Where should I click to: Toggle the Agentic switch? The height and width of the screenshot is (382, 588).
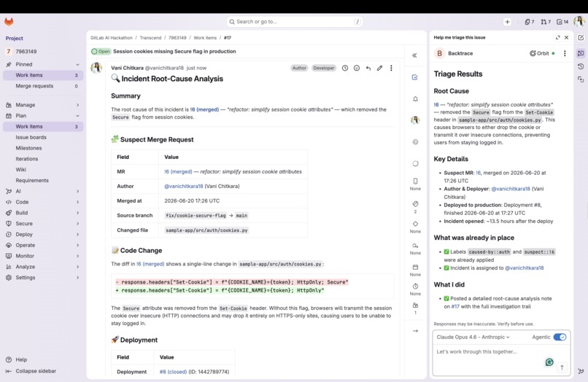click(560, 337)
